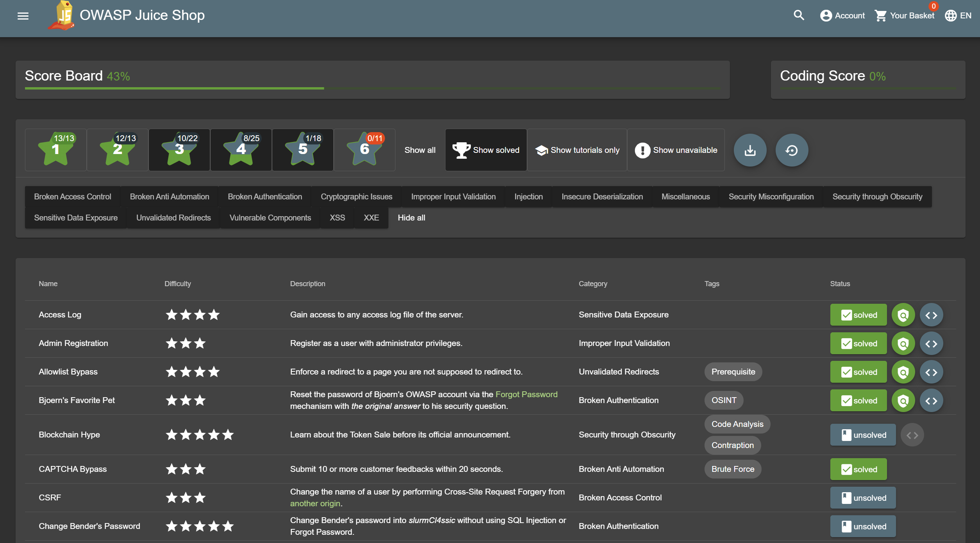Filter by Injection category
Screen dimensions: 980x543
pyautogui.click(x=528, y=197)
